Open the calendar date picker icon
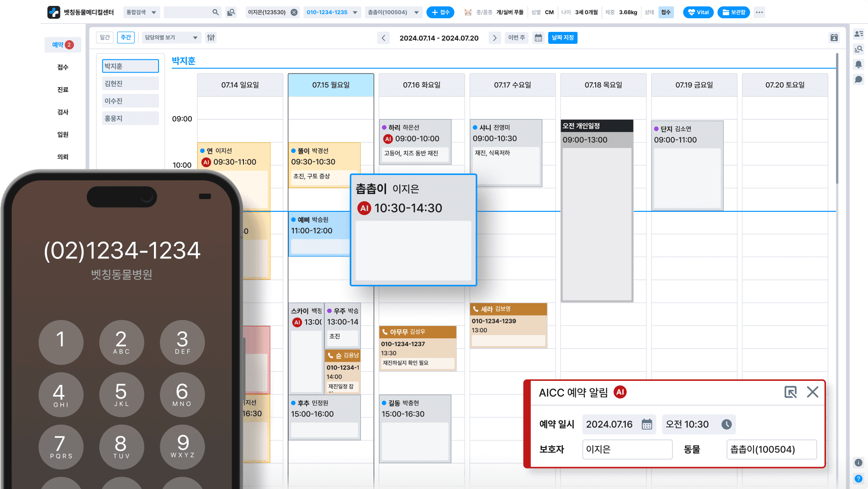868x489 pixels. [539, 38]
